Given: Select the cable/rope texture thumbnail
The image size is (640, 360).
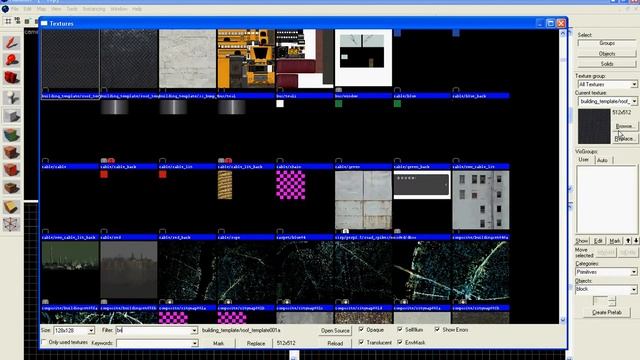Looking at the screenshot, I should [x=225, y=185].
